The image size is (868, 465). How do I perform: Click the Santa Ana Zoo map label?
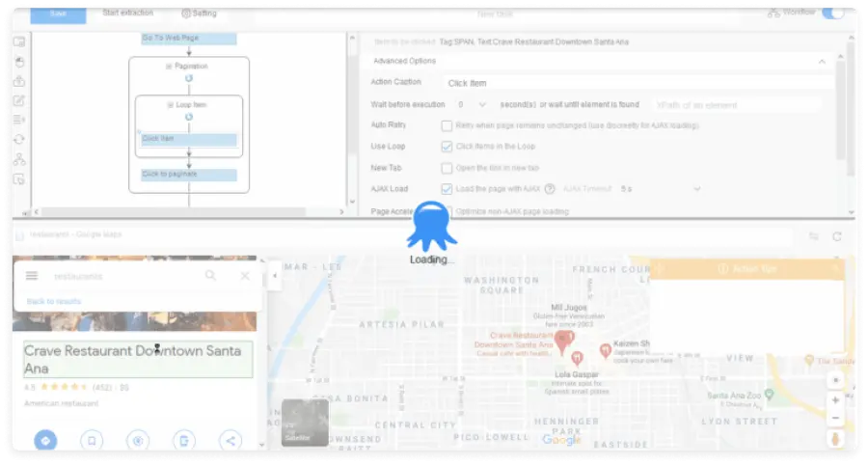click(x=734, y=396)
